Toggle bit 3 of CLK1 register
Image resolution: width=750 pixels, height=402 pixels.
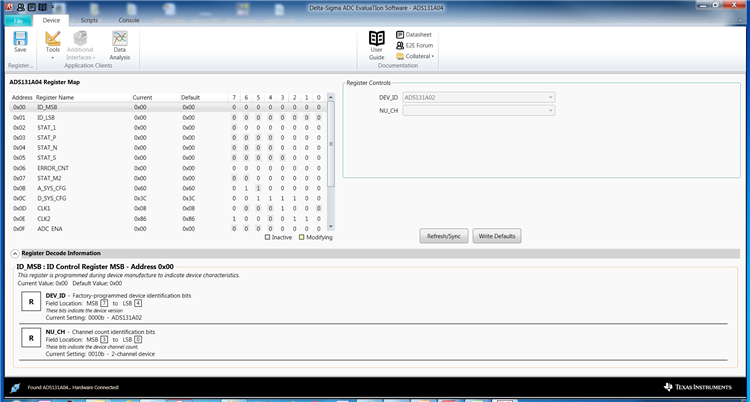282,209
